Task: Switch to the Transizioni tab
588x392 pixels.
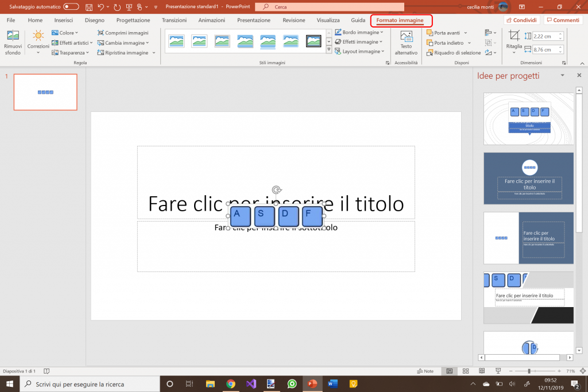Action: [174, 20]
